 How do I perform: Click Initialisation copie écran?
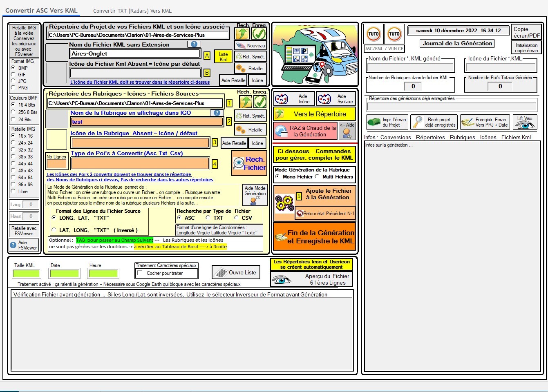click(x=526, y=48)
